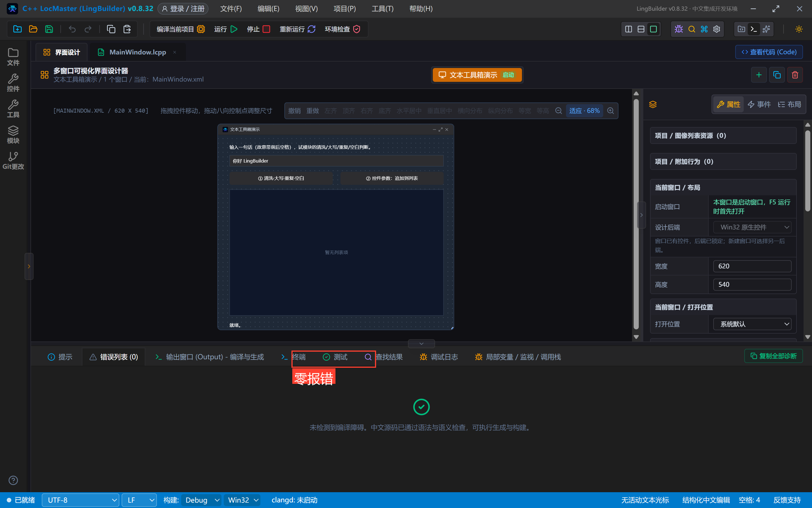The height and width of the screenshot is (508, 812).
Task: Click the yellow magnifier search icon
Action: [692, 29]
